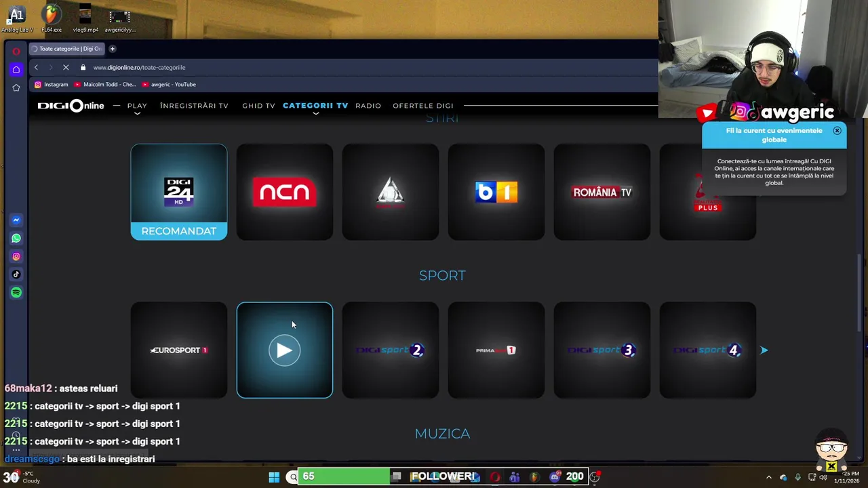Open WhatsApp in the Opera sidebar
The height and width of the screenshot is (488, 868).
16,239
